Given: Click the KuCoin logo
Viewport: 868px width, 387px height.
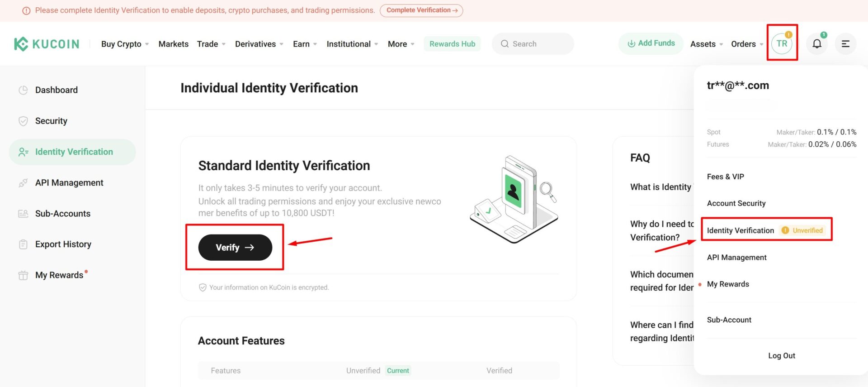Looking at the screenshot, I should pos(47,44).
